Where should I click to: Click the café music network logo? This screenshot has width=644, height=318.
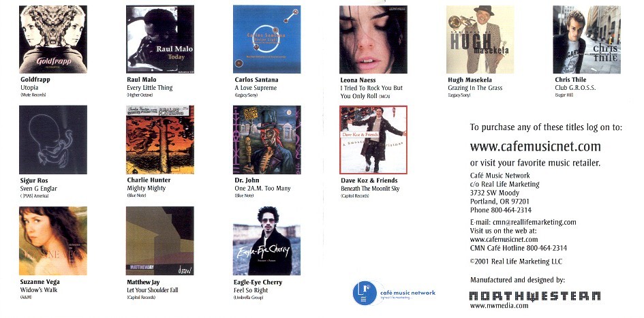[x=394, y=293]
